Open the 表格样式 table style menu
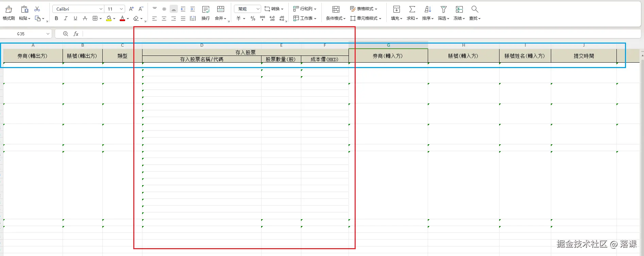The image size is (644, 256). (x=364, y=9)
